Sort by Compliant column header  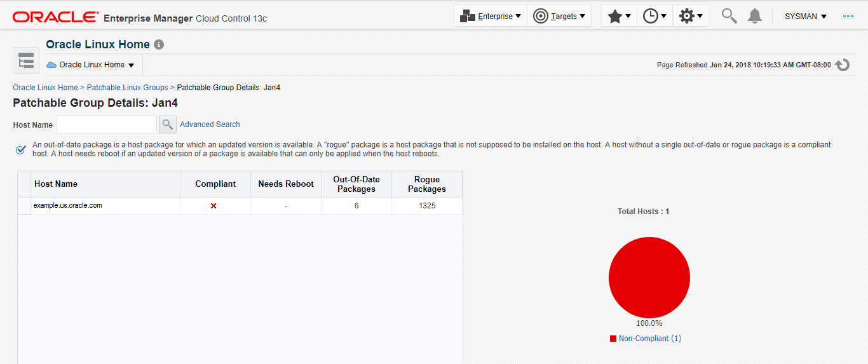click(215, 184)
